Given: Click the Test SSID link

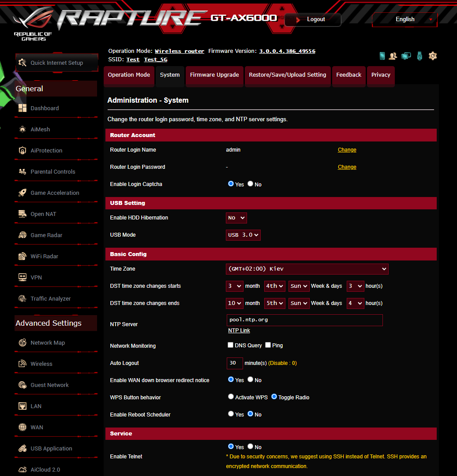Looking at the screenshot, I should pos(133,60).
